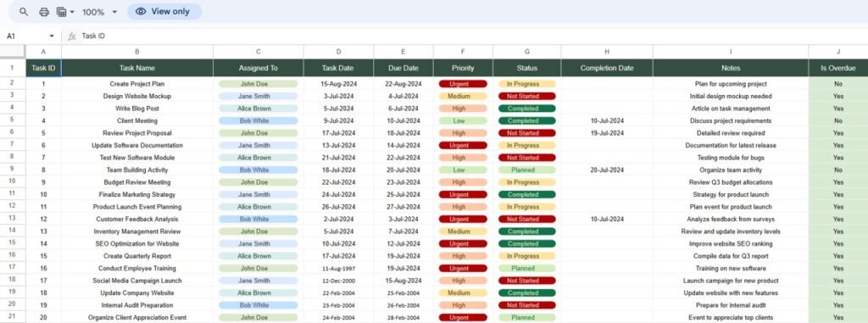Open the 100% zoom dropdown
868x323 pixels.
(x=100, y=12)
